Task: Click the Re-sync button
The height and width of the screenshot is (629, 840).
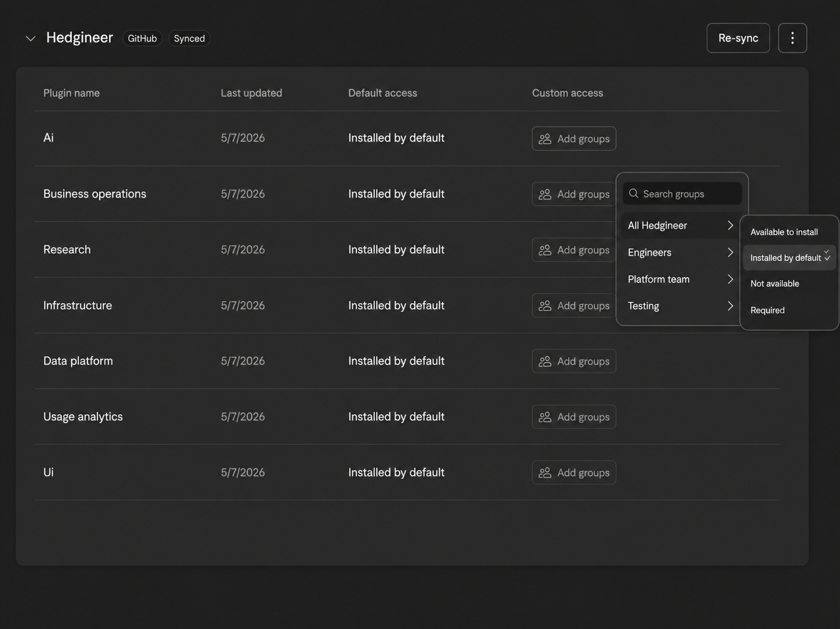Action: tap(738, 38)
